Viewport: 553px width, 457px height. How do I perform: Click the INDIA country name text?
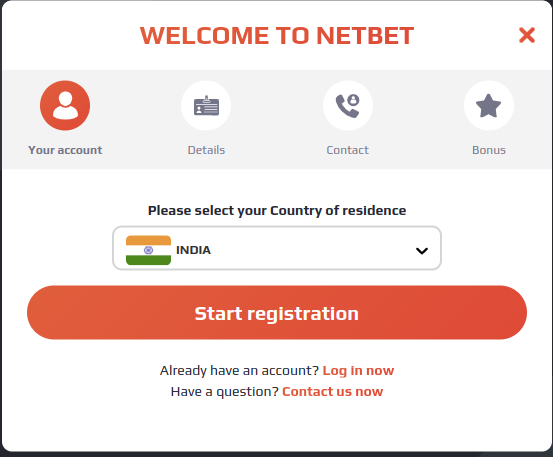(193, 250)
